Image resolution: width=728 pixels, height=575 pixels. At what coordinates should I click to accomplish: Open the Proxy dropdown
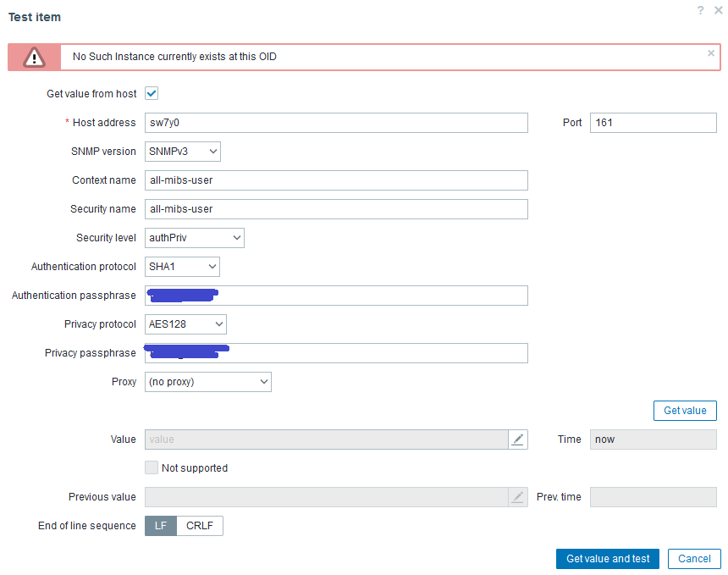coord(208,382)
